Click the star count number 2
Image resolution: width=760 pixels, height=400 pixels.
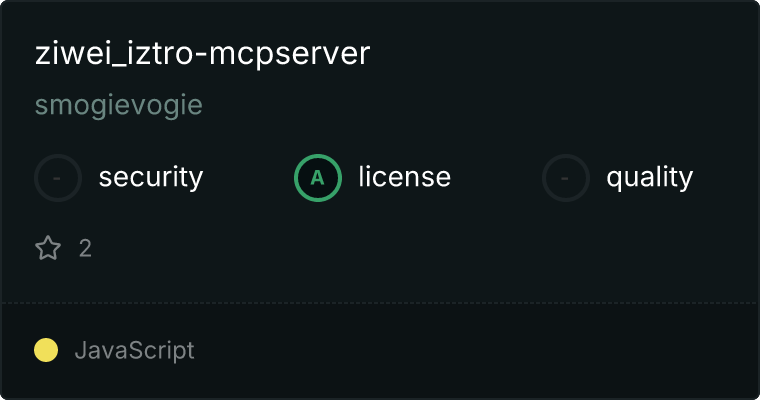pos(85,249)
